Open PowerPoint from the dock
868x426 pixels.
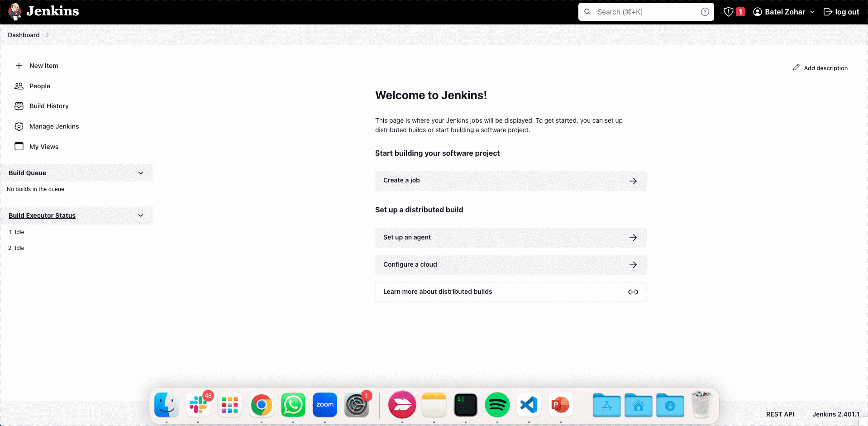coord(561,405)
